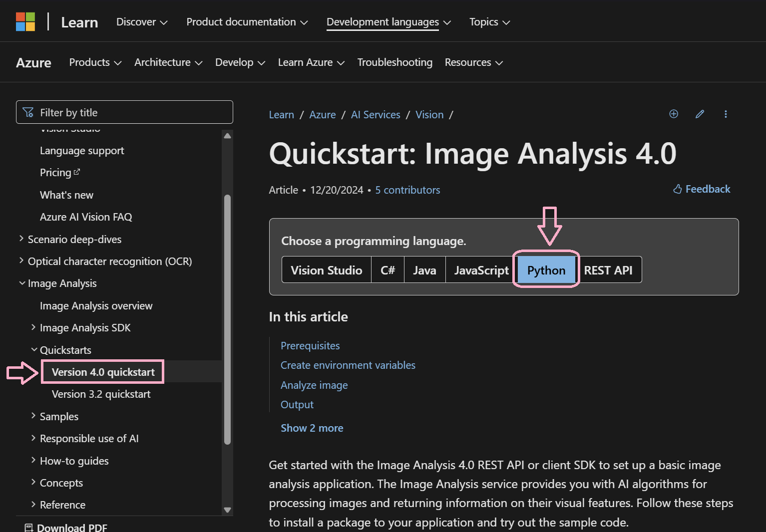Image resolution: width=766 pixels, height=532 pixels.
Task: Click the sidebar vertical scrollbar thumb
Action: pos(227,319)
